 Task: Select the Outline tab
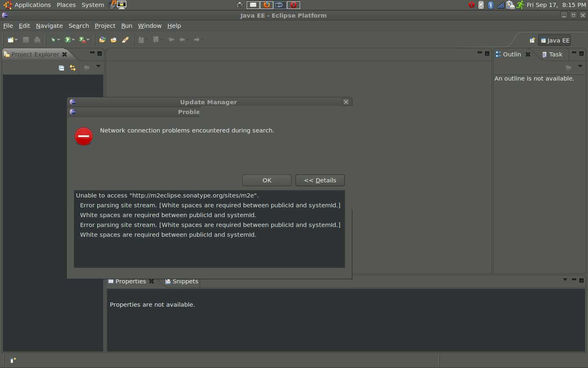pyautogui.click(x=508, y=54)
